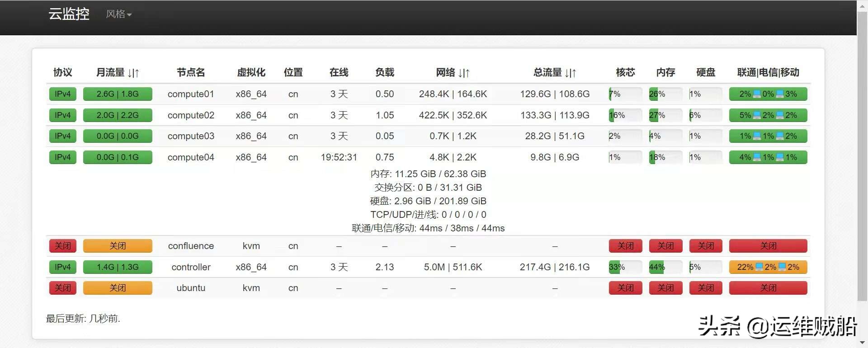Click 最后更新: 几秒前 status text
This screenshot has height=348, width=868.
pos(83,319)
